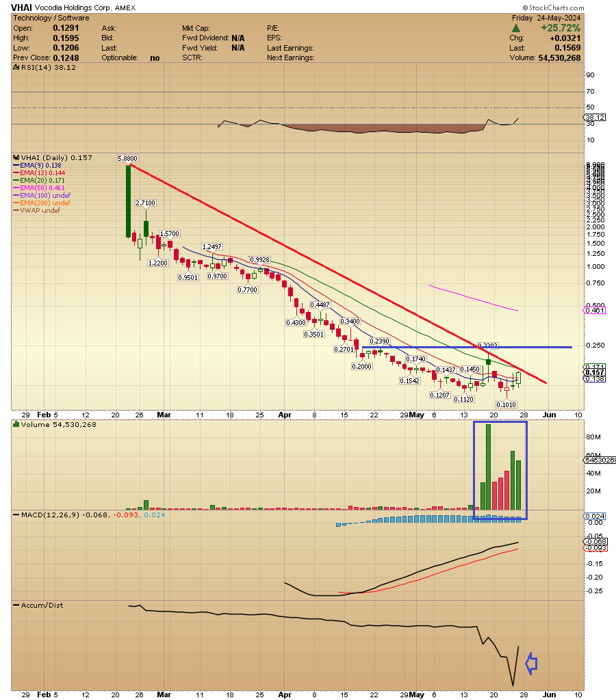Click the candlestick icon beside VHAI (Daily)

pos(16,157)
